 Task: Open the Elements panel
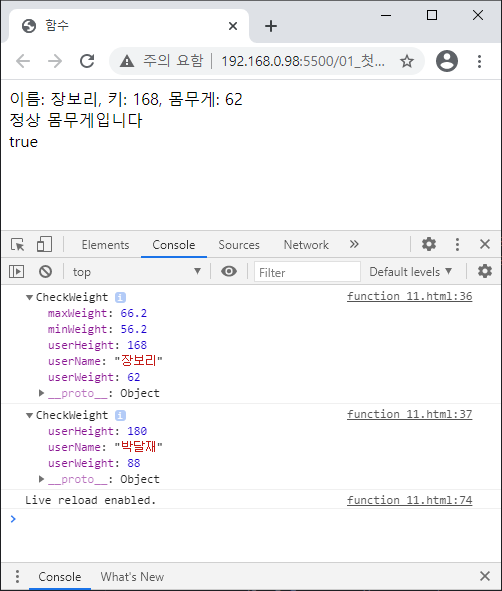106,245
